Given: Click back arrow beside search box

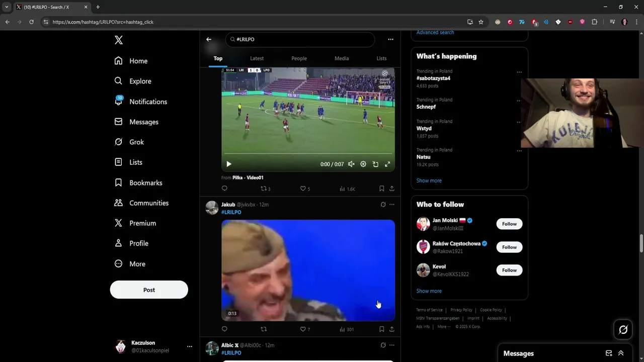Looking at the screenshot, I should pos(209,39).
